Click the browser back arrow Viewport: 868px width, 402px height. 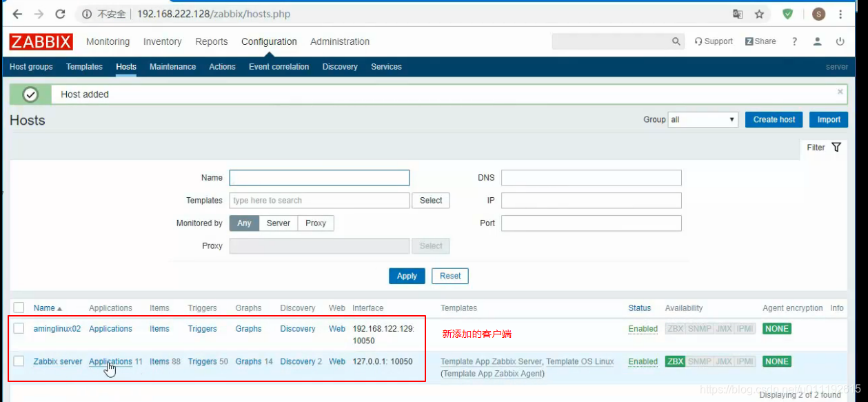pos(17,14)
